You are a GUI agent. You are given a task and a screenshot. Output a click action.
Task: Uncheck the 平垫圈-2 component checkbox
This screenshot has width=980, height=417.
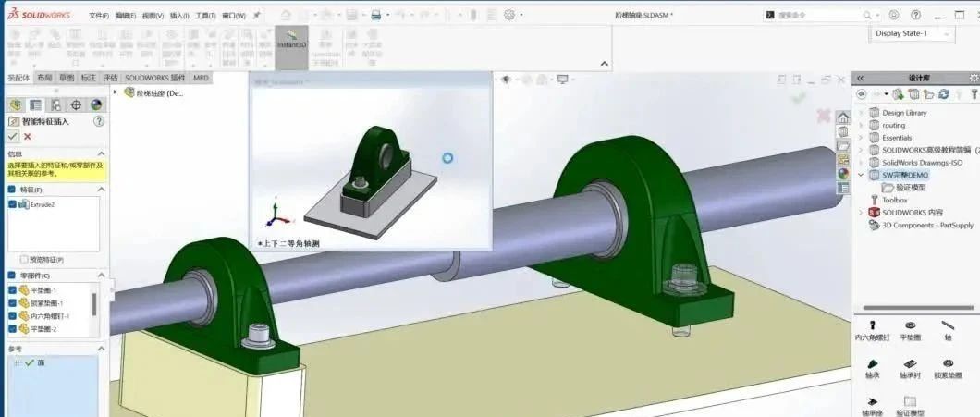[x=13, y=329]
